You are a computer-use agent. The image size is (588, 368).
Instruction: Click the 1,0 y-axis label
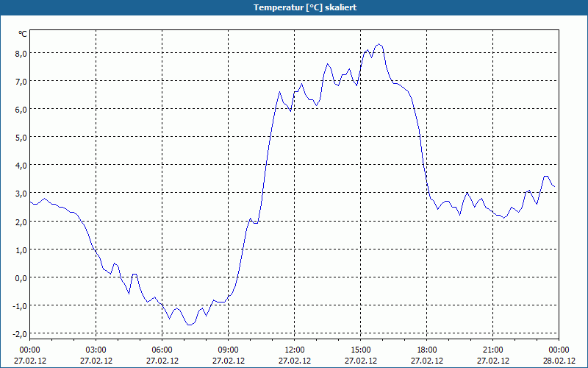point(21,250)
